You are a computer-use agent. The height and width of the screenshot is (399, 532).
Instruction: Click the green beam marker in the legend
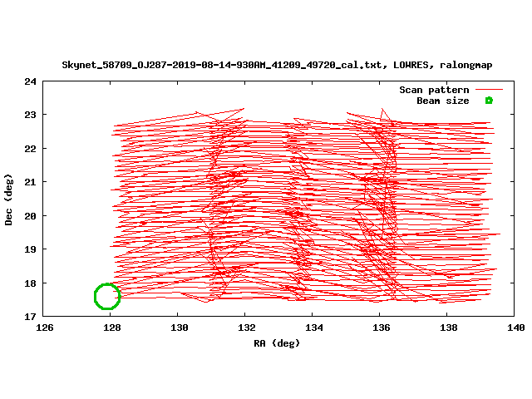pyautogui.click(x=489, y=101)
